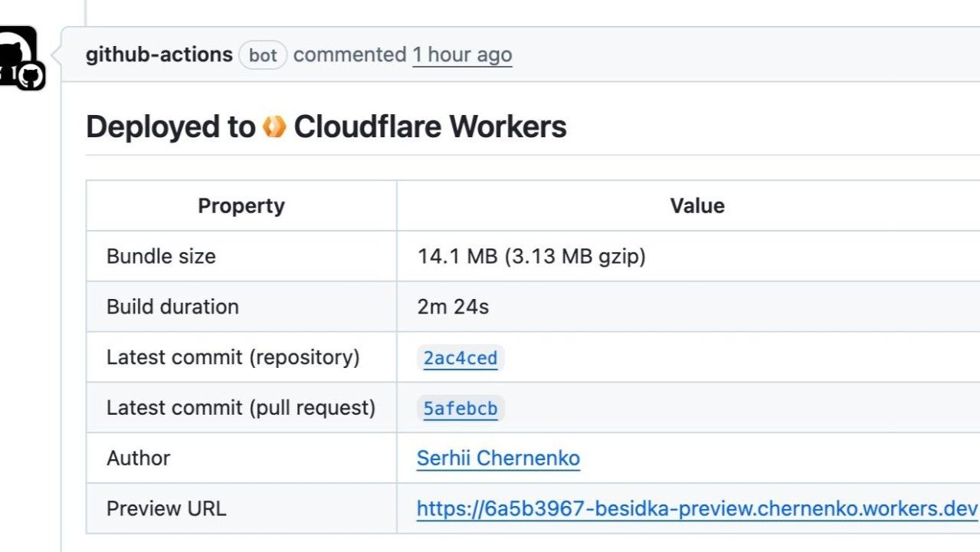Image resolution: width=980 pixels, height=552 pixels.
Task: Click the 'Author' cell
Action: tap(241, 458)
